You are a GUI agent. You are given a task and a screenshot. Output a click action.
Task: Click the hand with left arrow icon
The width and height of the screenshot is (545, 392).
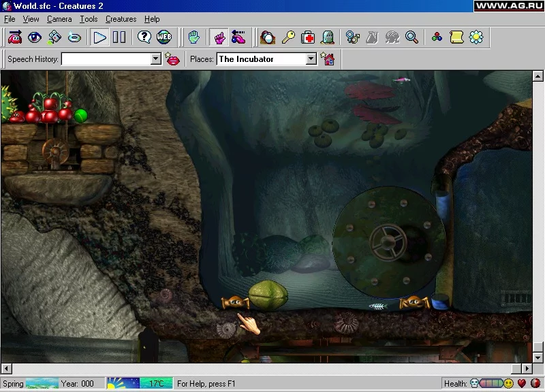point(238,37)
